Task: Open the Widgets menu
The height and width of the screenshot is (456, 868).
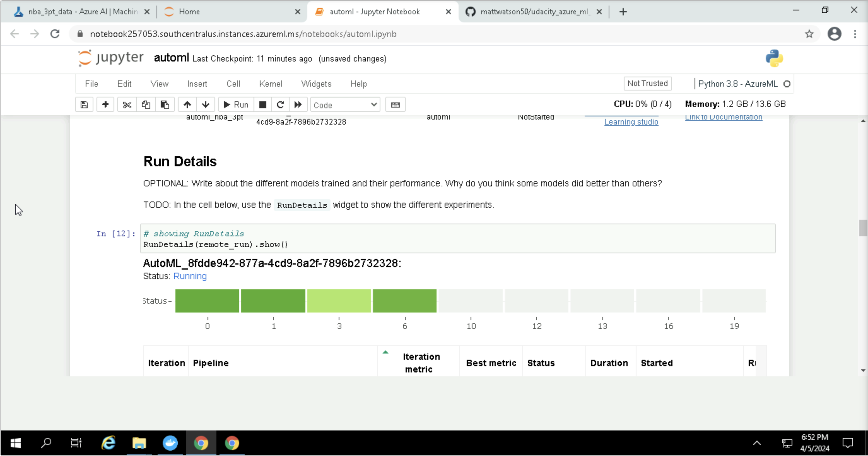Action: click(316, 84)
